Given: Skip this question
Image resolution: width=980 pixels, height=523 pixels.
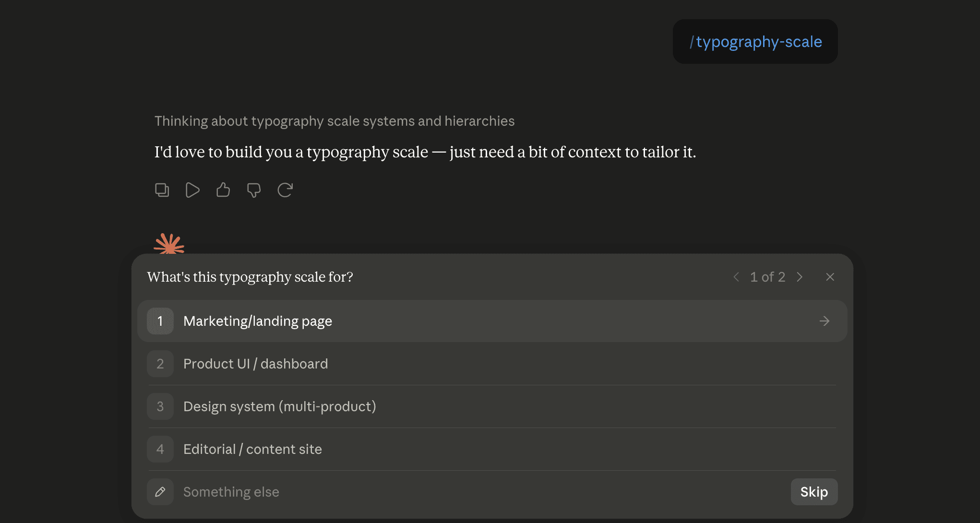Looking at the screenshot, I should click(814, 492).
